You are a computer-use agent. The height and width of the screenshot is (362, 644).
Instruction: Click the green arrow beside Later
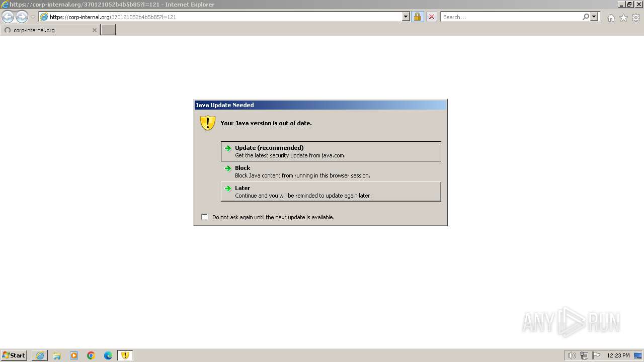coord(228,189)
